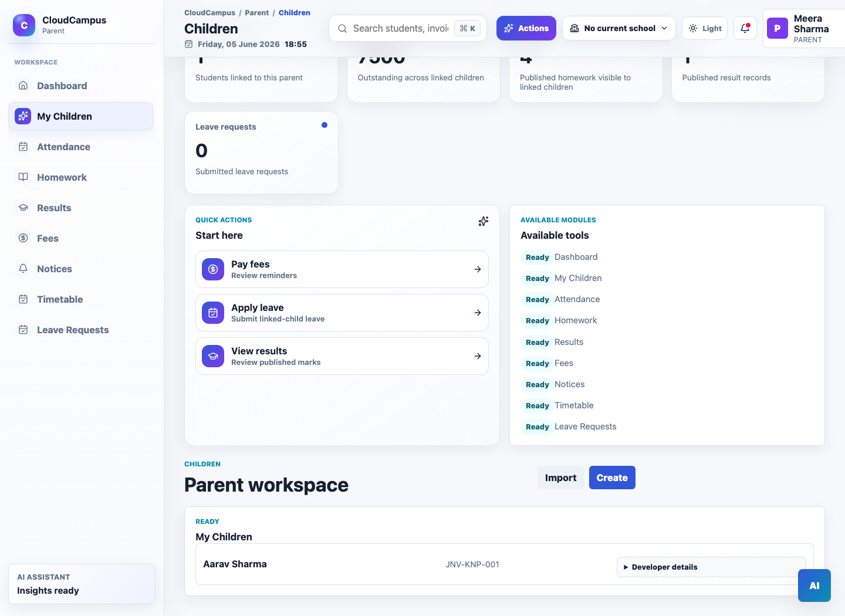Screen dimensions: 845x616
Task: Click the Fees dollar icon in sidebar
Action: point(23,238)
